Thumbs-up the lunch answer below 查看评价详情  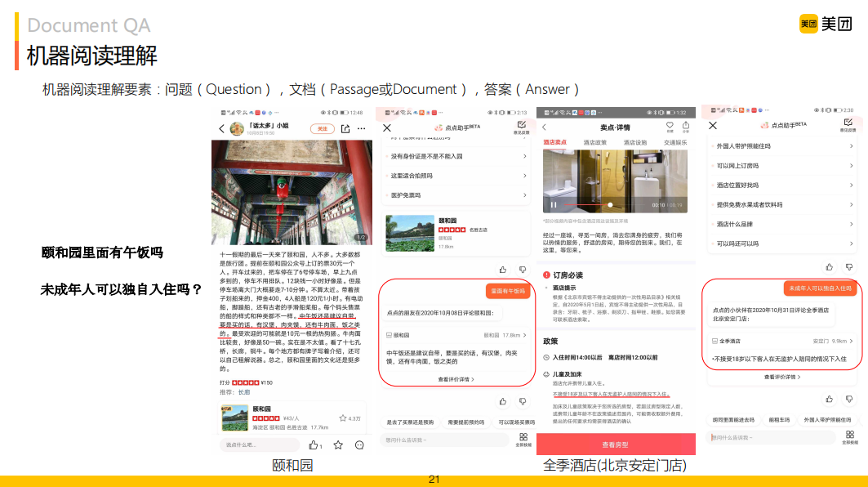[x=503, y=402]
